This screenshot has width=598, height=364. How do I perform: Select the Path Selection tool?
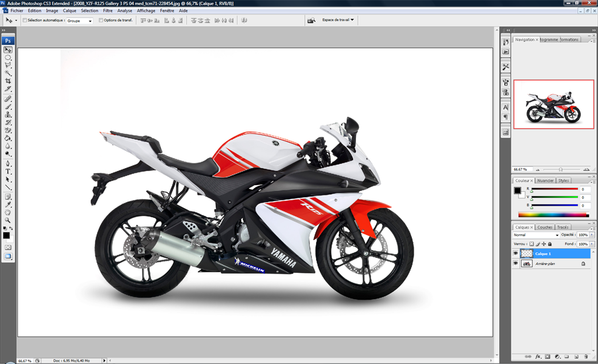[8, 180]
